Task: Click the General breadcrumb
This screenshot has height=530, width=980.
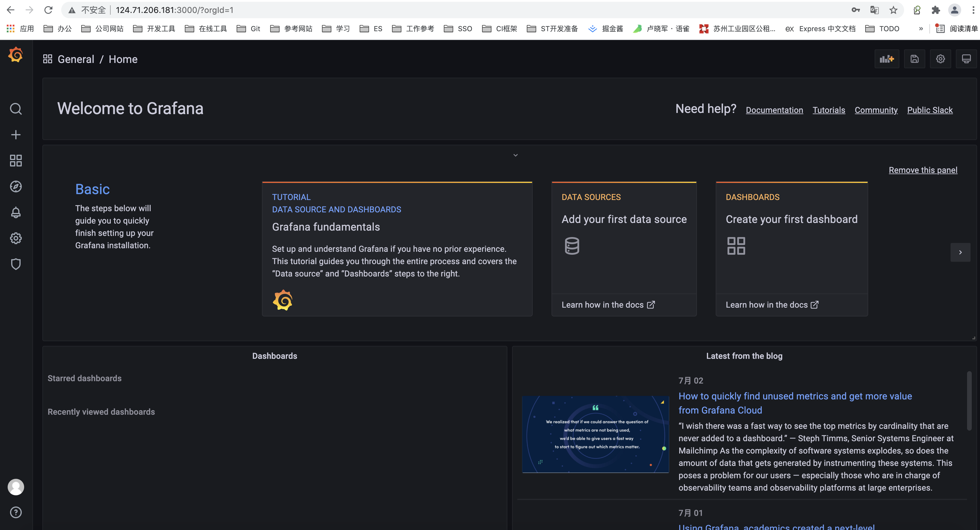Action: tap(76, 59)
